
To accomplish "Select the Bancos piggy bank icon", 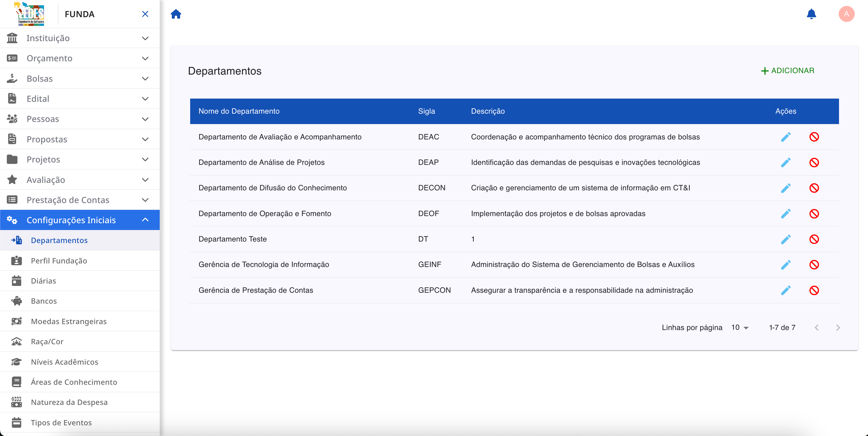I will 16,301.
